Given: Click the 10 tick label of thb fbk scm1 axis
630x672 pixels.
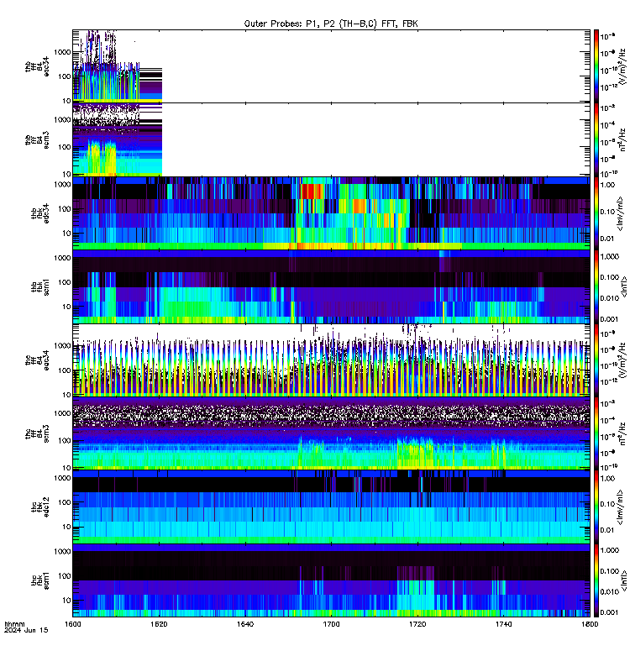Looking at the screenshot, I should 67,307.
